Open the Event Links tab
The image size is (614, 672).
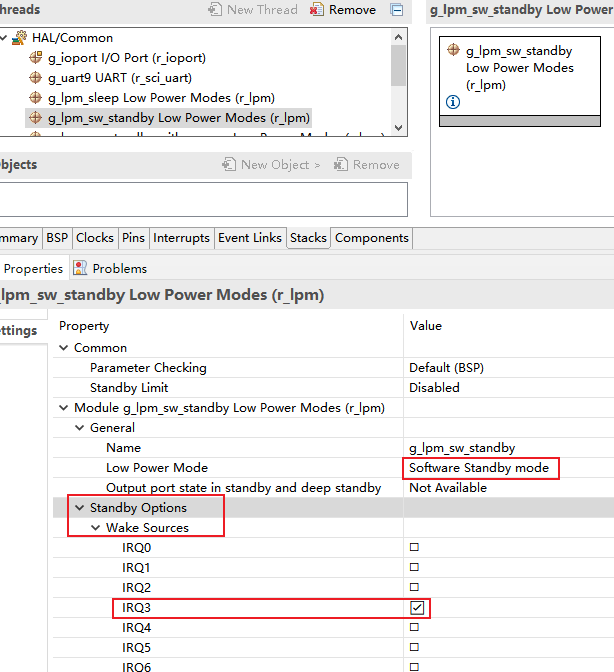[x=249, y=238]
